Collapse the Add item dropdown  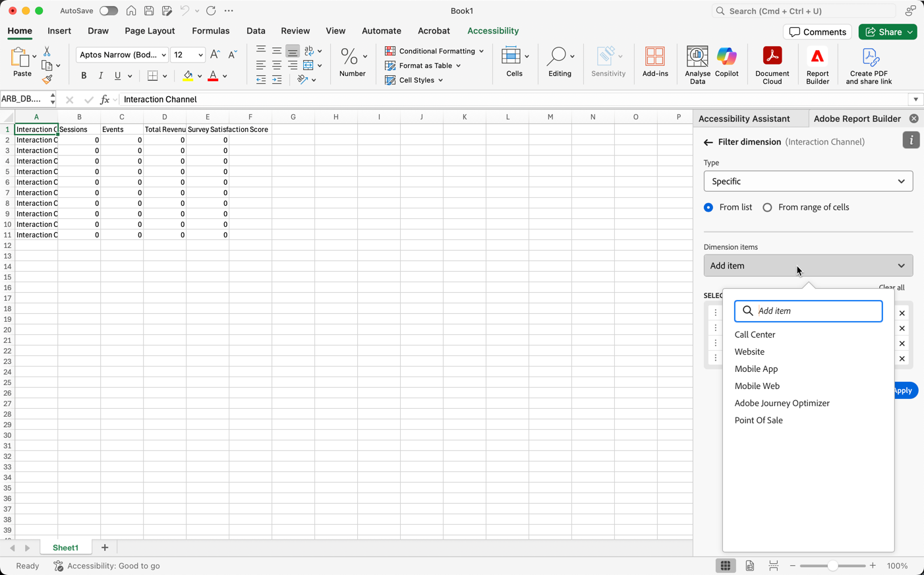click(x=808, y=266)
